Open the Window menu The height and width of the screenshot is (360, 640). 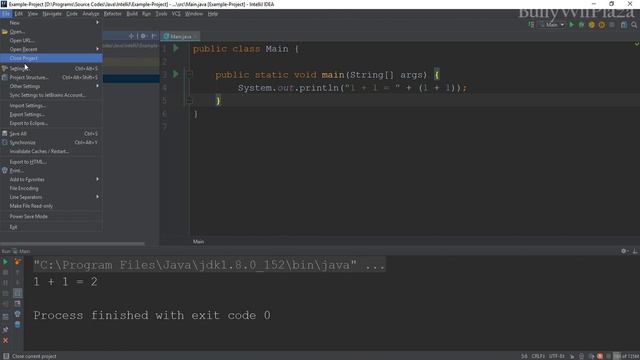tap(194, 14)
